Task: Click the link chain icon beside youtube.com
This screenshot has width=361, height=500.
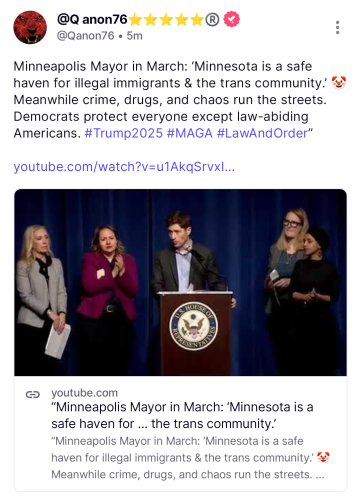Action: 33,395
